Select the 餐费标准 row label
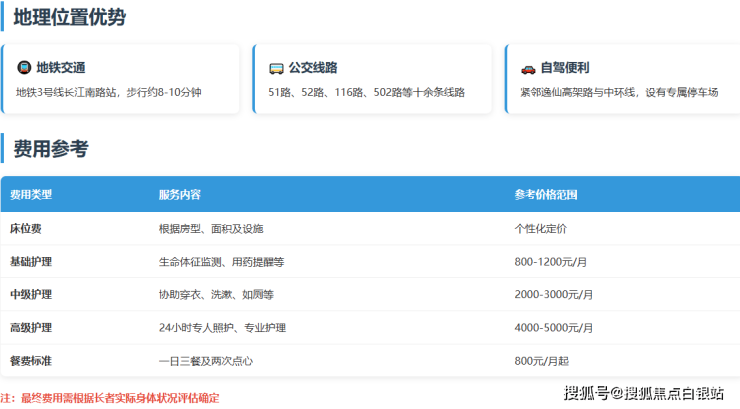Image resolution: width=740 pixels, height=409 pixels. (31, 360)
